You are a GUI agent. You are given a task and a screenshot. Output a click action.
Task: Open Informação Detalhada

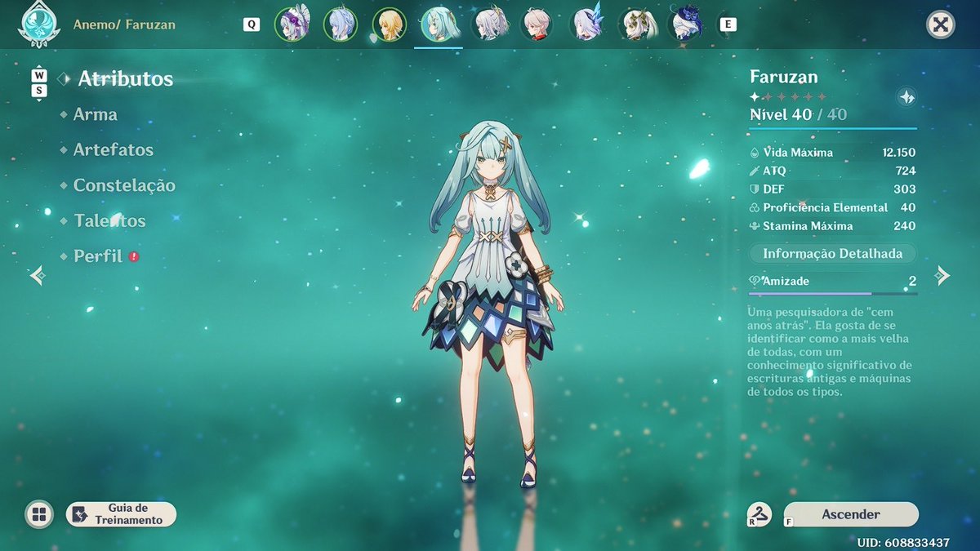point(833,254)
